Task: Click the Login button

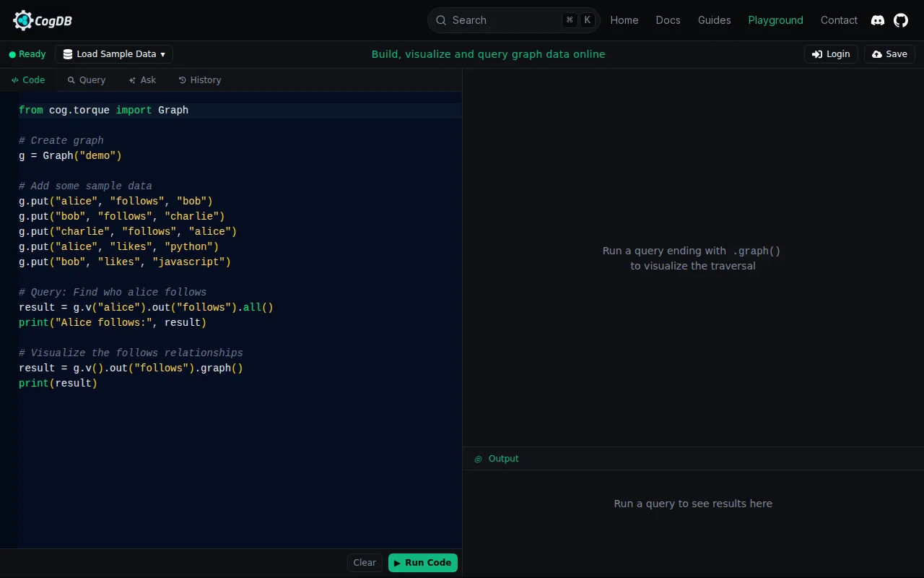Action: (x=831, y=54)
